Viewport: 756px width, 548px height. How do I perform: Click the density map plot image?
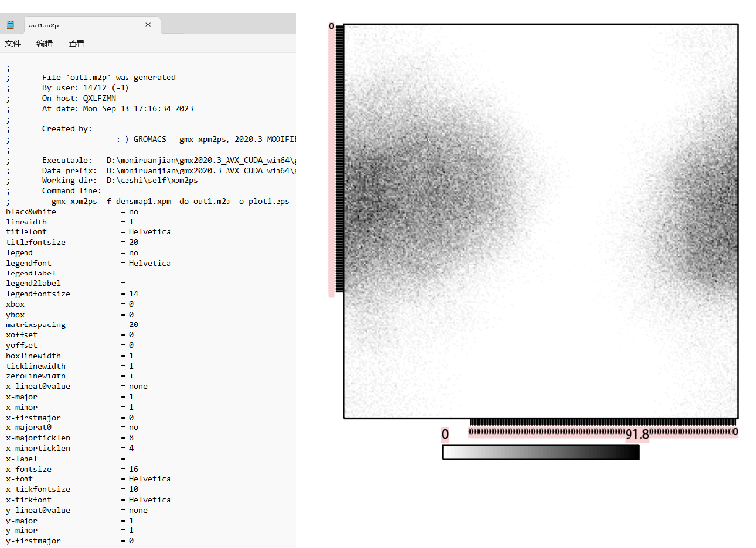pos(540,221)
